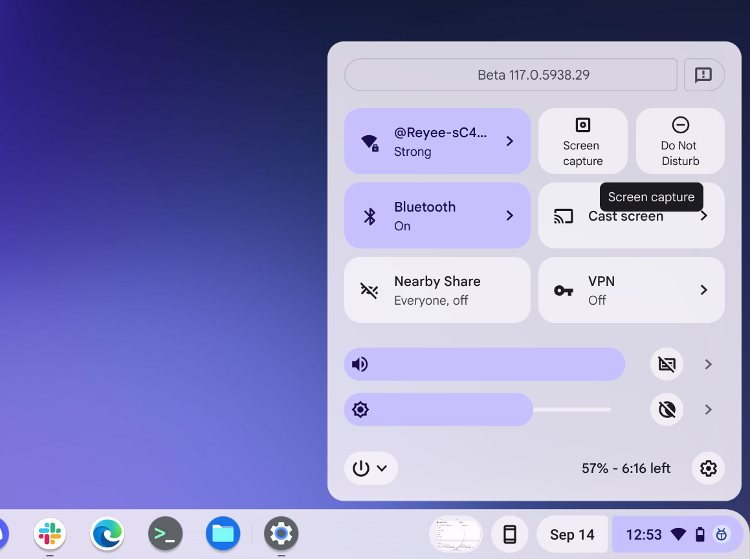Open Slack from the shelf

pos(50,534)
